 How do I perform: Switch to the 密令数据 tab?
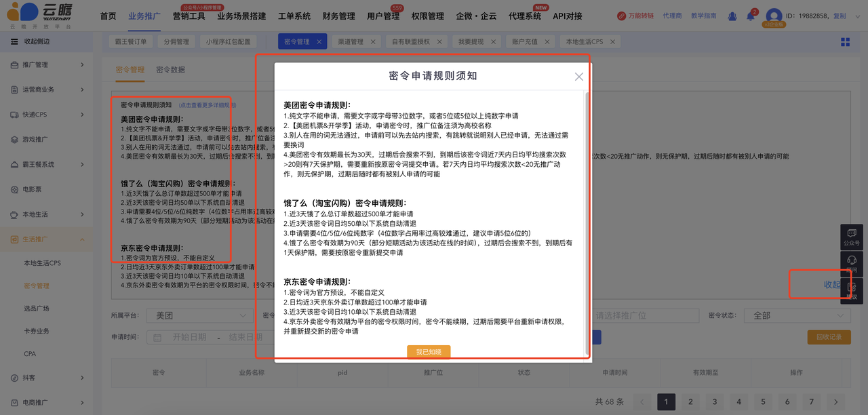[170, 70]
